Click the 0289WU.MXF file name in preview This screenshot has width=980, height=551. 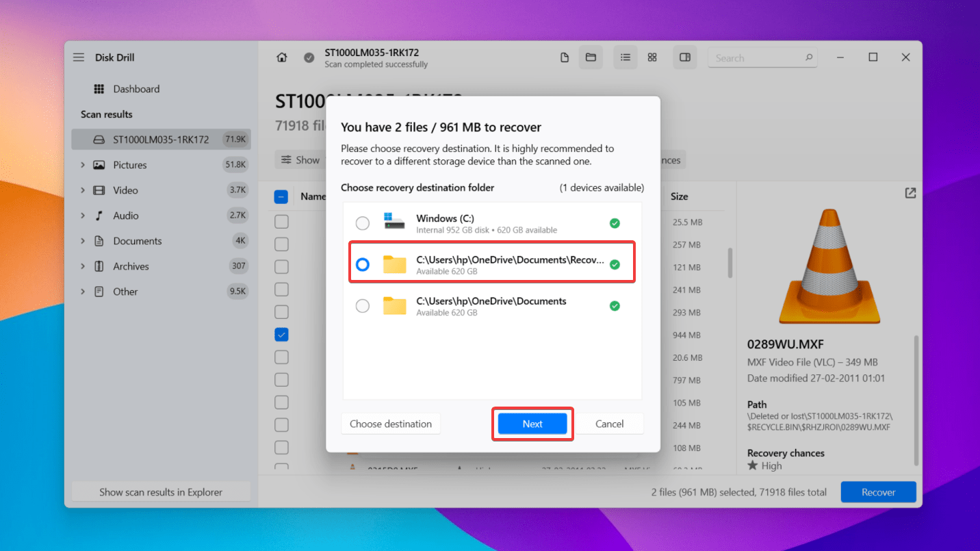[x=787, y=344]
